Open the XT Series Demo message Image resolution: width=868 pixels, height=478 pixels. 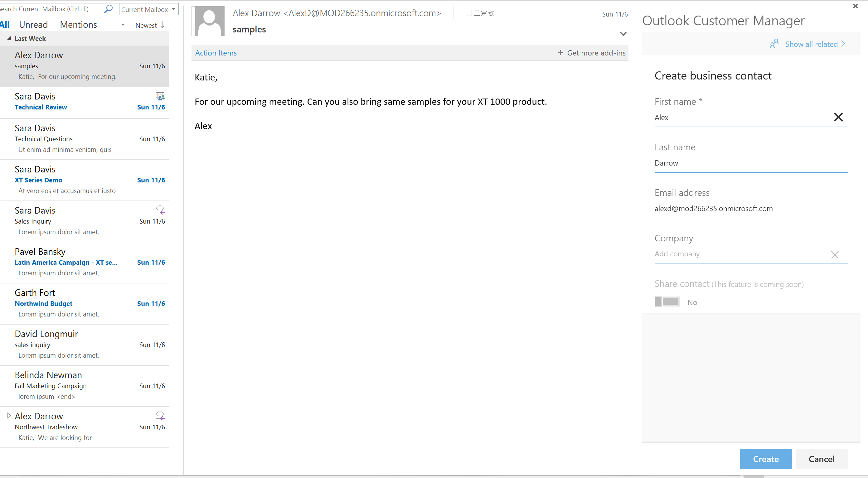click(x=84, y=180)
